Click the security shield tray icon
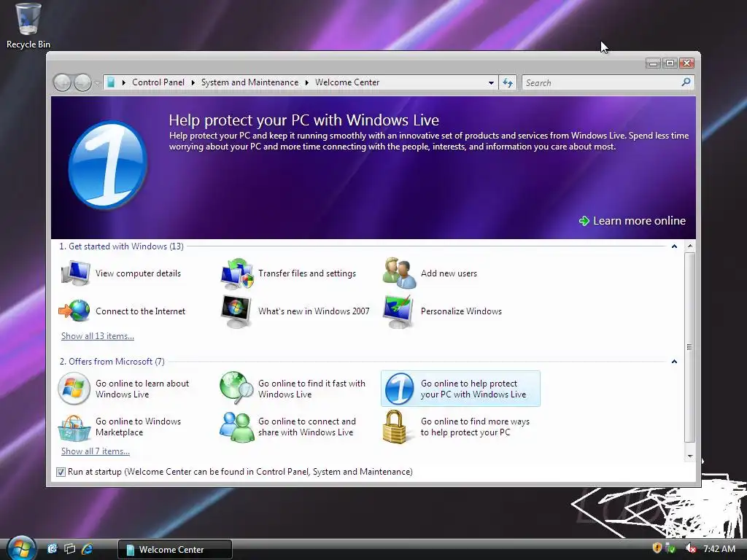The height and width of the screenshot is (560, 747). 657,548
